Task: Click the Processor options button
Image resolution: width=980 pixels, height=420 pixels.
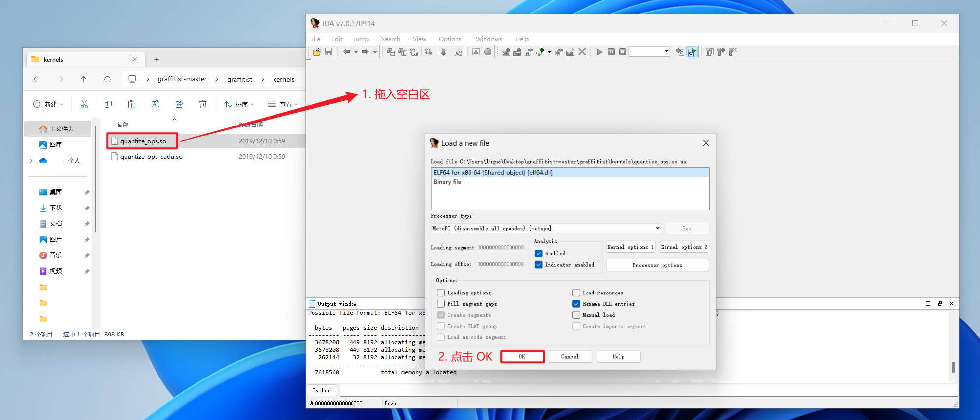Action: [x=658, y=265]
